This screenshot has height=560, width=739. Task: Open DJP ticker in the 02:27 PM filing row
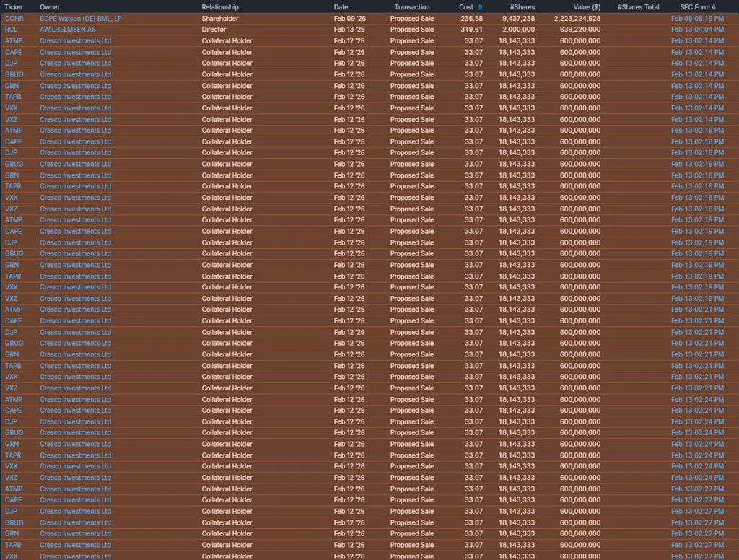[11, 512]
